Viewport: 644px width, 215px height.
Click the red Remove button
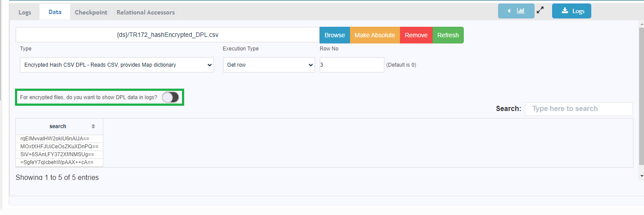point(416,35)
